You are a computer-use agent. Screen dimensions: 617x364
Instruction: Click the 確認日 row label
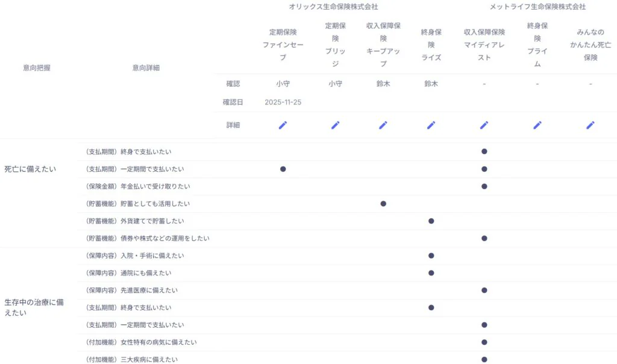click(x=233, y=102)
